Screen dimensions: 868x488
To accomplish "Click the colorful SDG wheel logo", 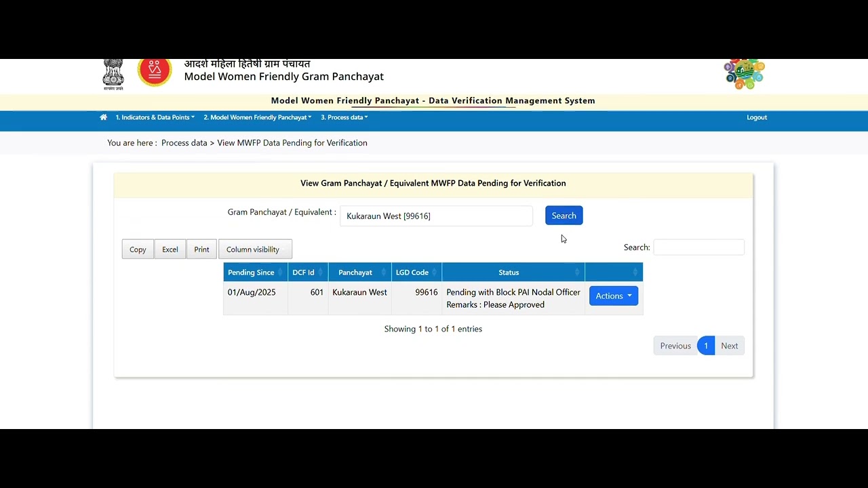I will click(x=744, y=74).
